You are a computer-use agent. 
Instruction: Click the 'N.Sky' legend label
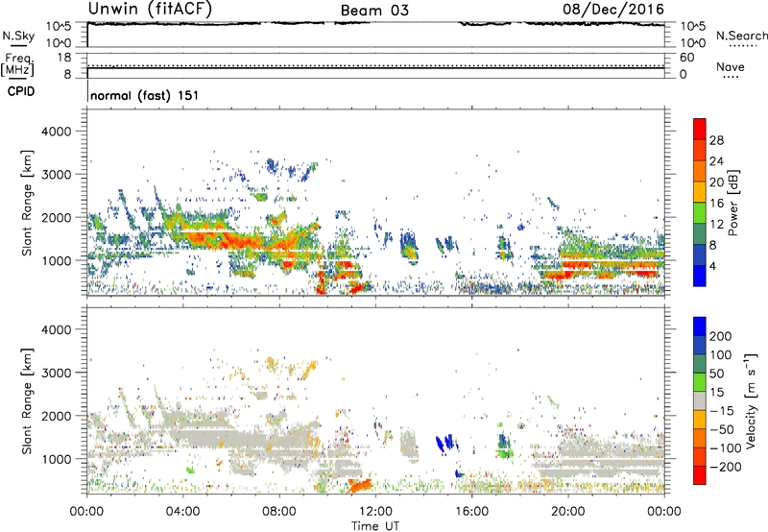pyautogui.click(x=18, y=36)
